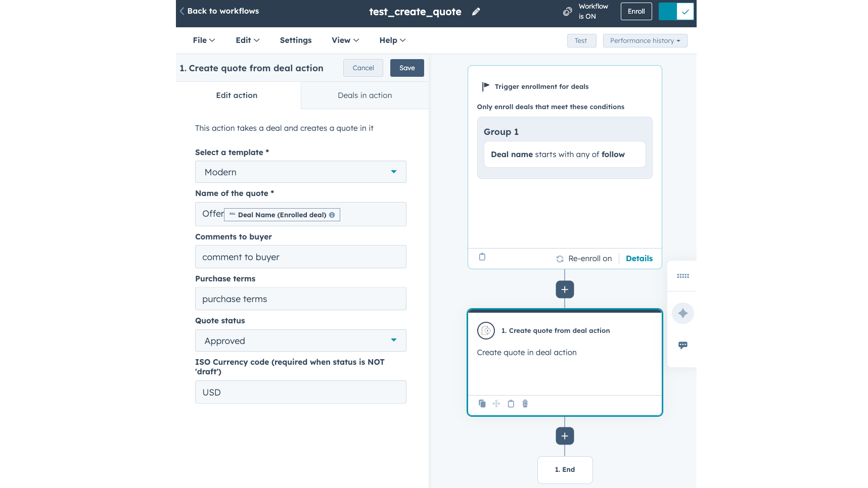Screen dimensions: 868x488
Task: Open trigger Details link
Action: coord(639,258)
